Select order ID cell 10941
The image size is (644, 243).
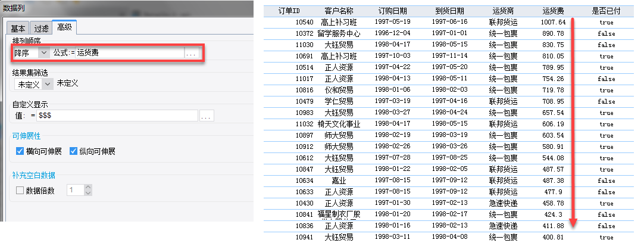tap(304, 237)
